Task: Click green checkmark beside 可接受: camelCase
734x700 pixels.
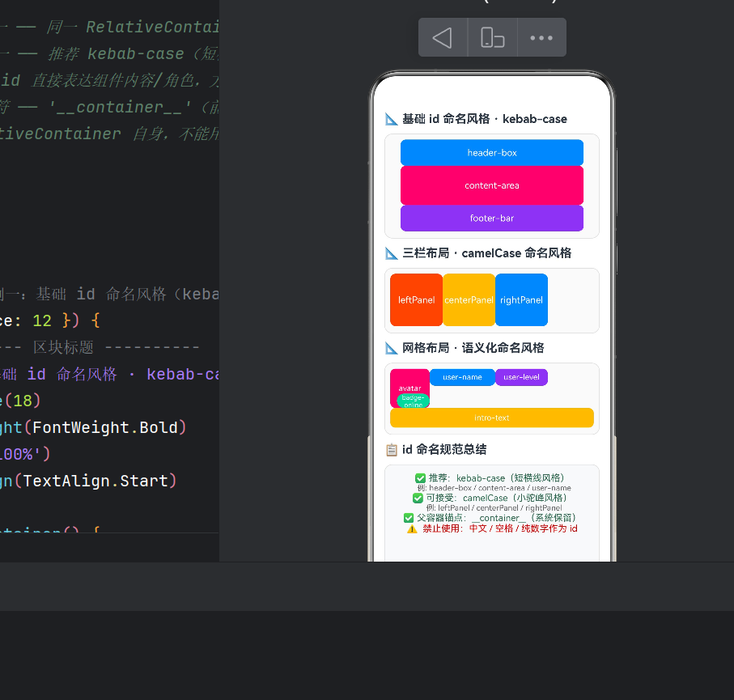Action: (x=418, y=498)
